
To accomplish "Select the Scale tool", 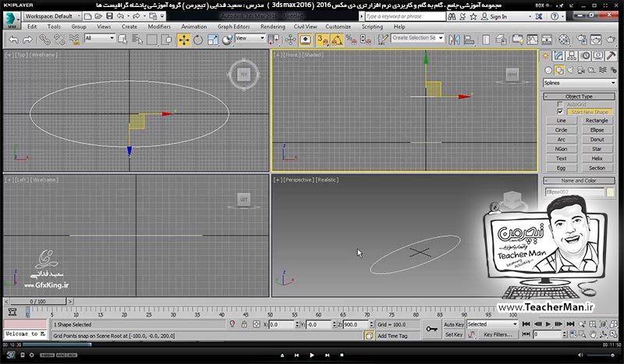I will pos(213,40).
